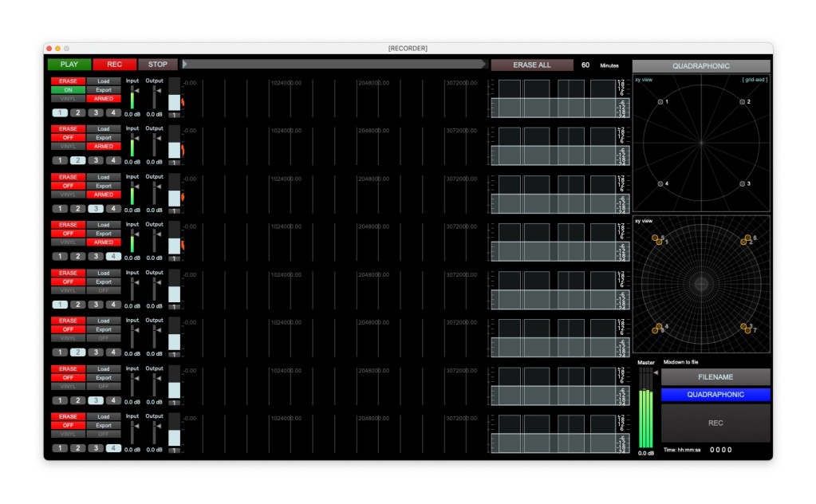Click the grid-aed option in xy view
This screenshot has height=504, width=816.
pyautogui.click(x=754, y=80)
